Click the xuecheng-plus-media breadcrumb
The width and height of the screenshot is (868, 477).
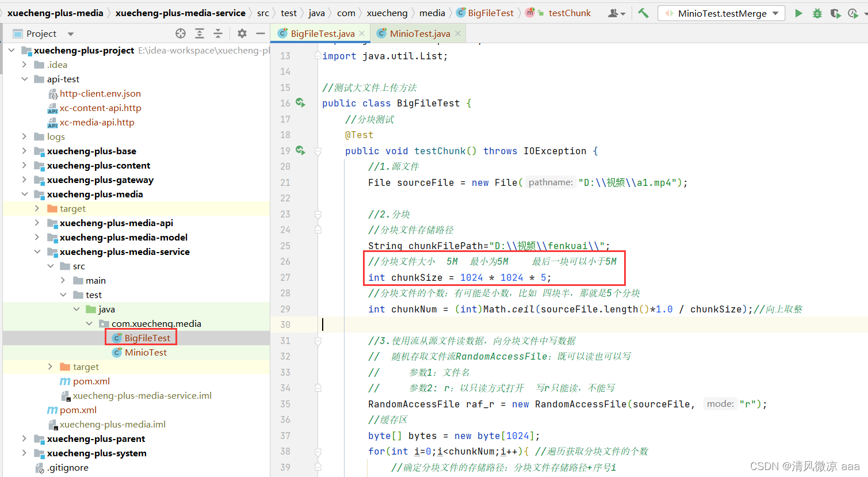click(x=55, y=13)
